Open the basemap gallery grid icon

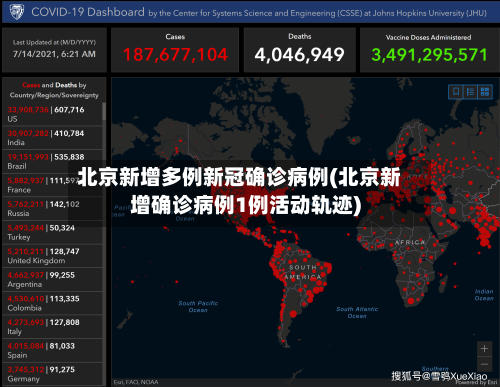pos(485,91)
